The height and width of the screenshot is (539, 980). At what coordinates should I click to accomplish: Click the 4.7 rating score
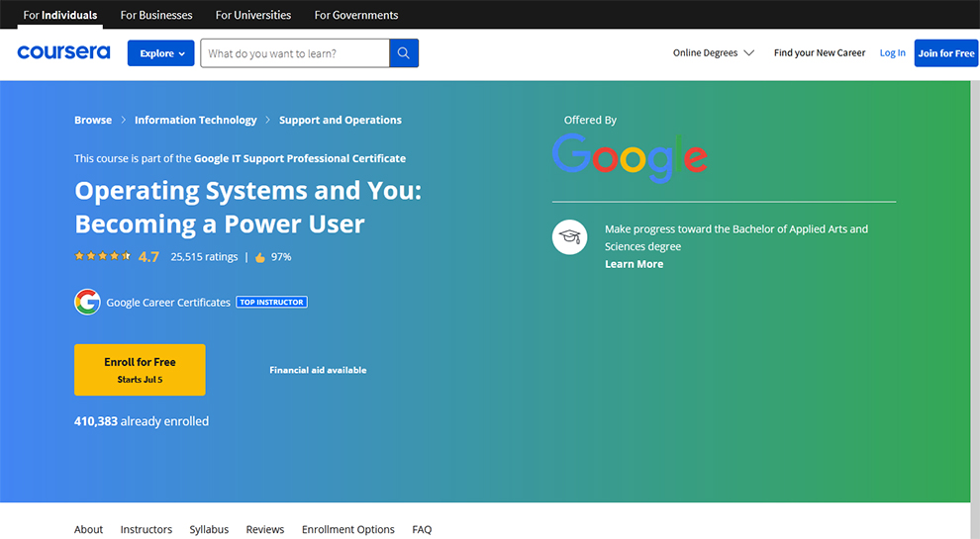point(148,257)
